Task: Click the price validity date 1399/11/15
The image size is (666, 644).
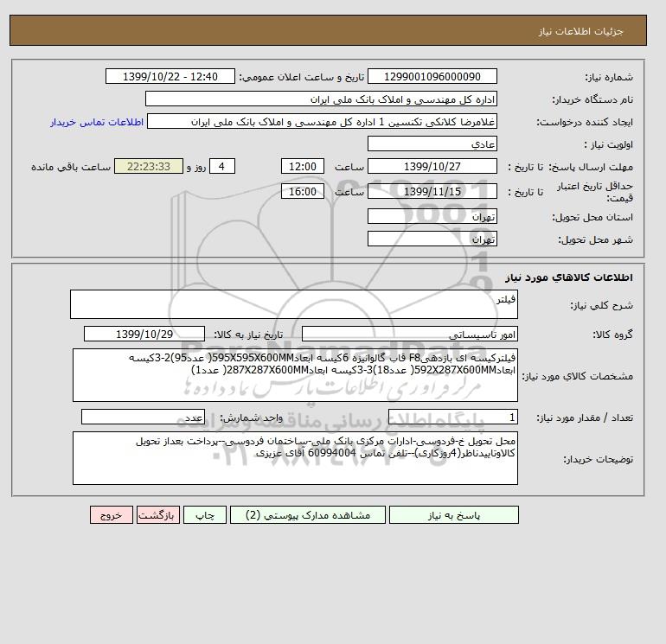Action: [432, 191]
